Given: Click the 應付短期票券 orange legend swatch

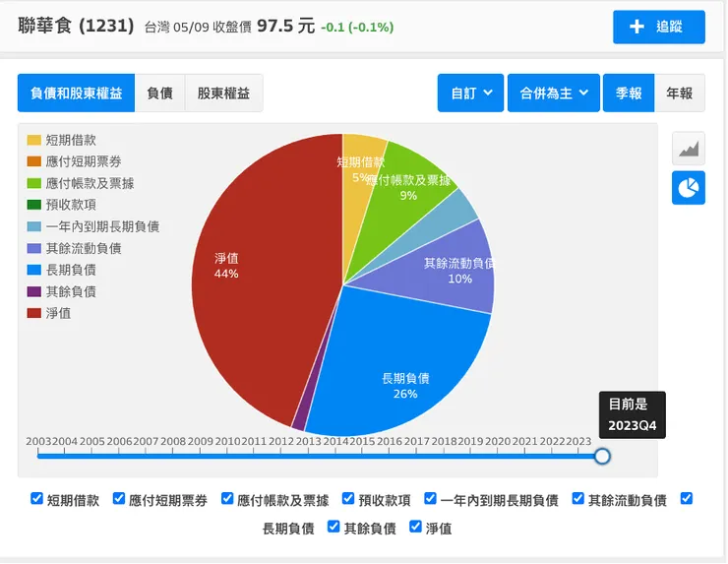Looking at the screenshot, I should (x=34, y=161).
